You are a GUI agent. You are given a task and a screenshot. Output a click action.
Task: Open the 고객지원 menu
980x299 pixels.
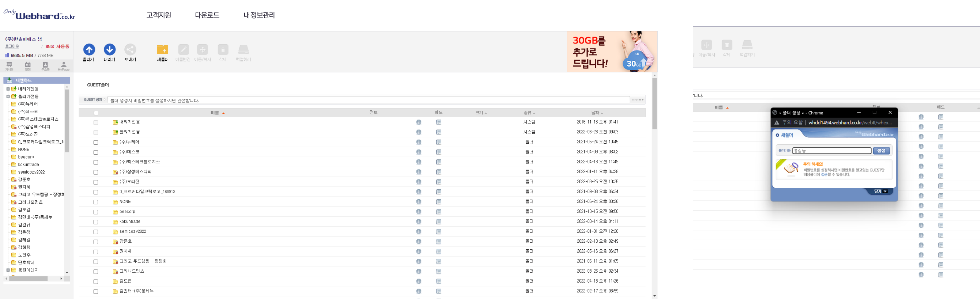click(159, 15)
